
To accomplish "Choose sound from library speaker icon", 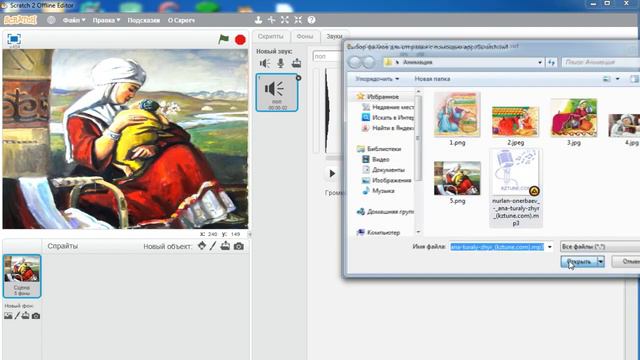I will 264,63.
